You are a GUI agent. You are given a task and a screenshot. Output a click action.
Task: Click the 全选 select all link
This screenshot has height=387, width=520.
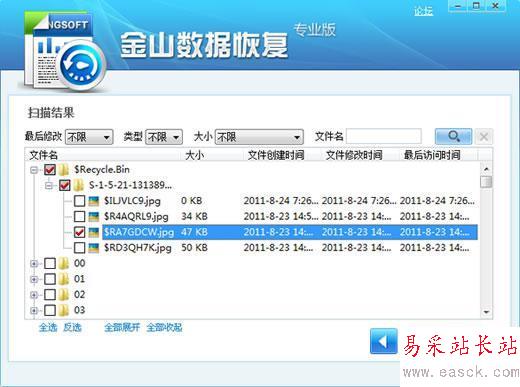[48, 328]
